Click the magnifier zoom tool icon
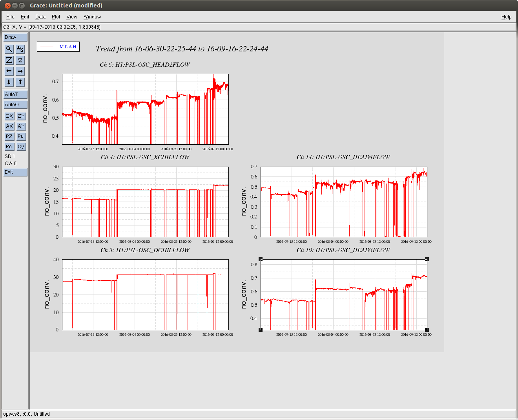518x420 pixels. tap(9, 49)
